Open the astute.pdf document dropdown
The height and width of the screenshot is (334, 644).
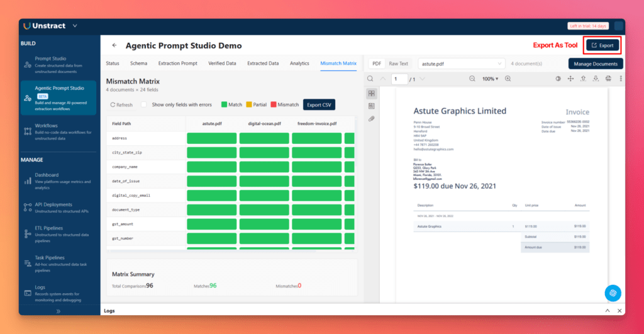click(x=462, y=64)
